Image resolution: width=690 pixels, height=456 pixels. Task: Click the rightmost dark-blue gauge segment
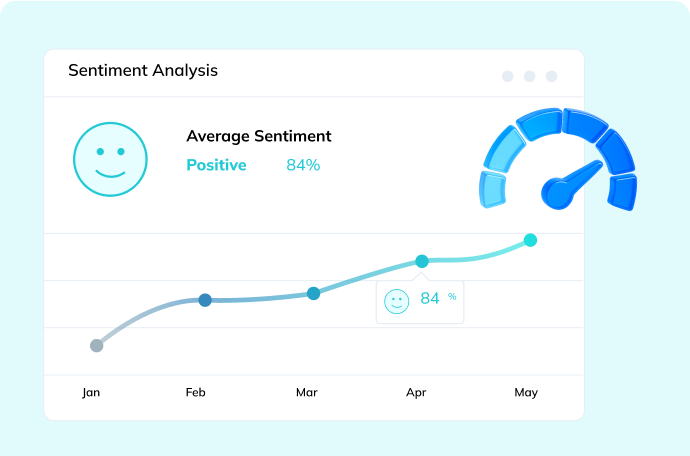(623, 190)
